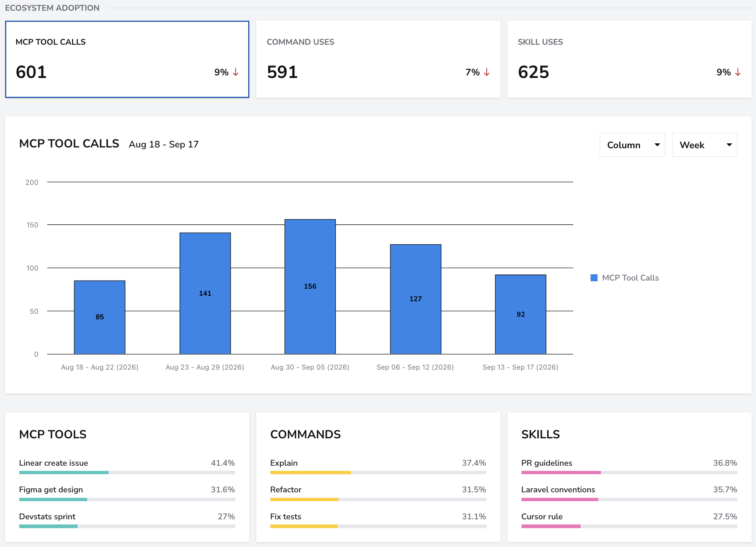
Task: Click the 601 total value
Action: (31, 72)
